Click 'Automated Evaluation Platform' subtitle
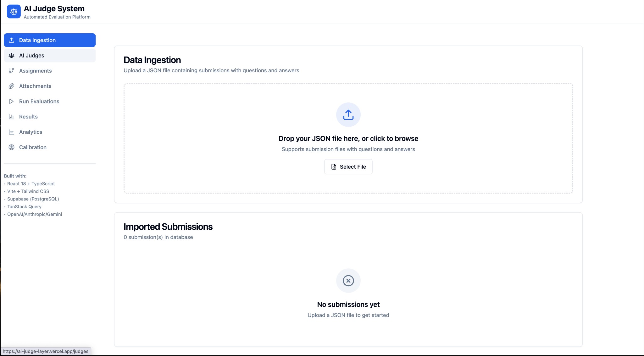 coord(57,17)
